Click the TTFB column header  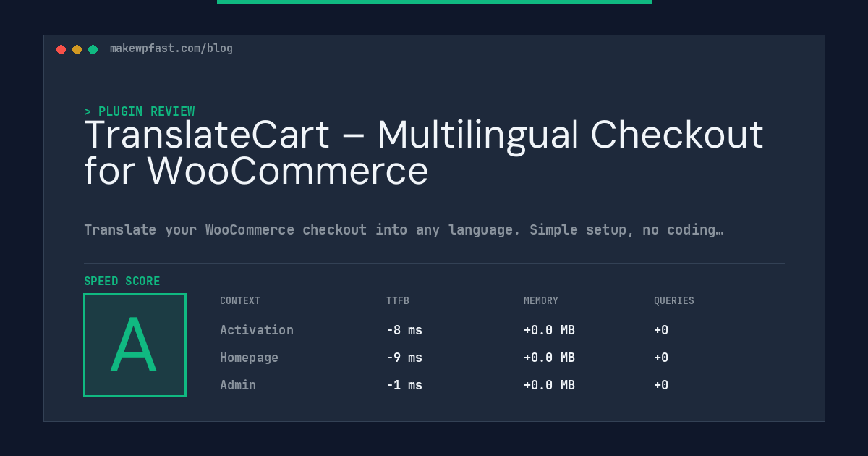(x=398, y=301)
